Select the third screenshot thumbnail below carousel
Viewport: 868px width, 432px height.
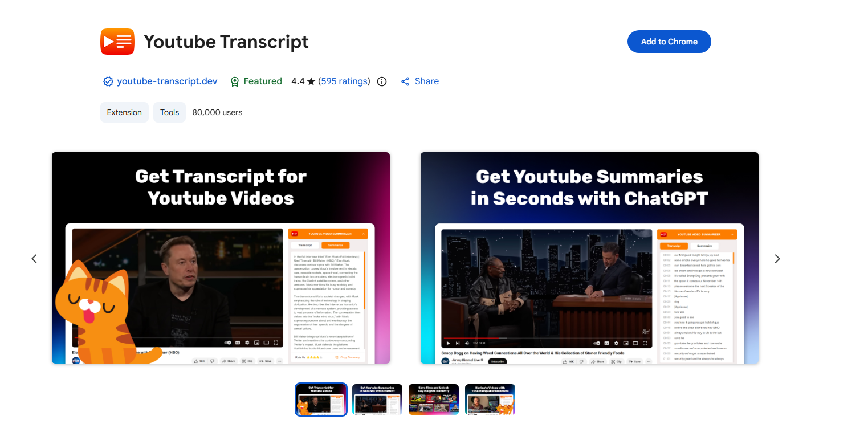point(433,399)
